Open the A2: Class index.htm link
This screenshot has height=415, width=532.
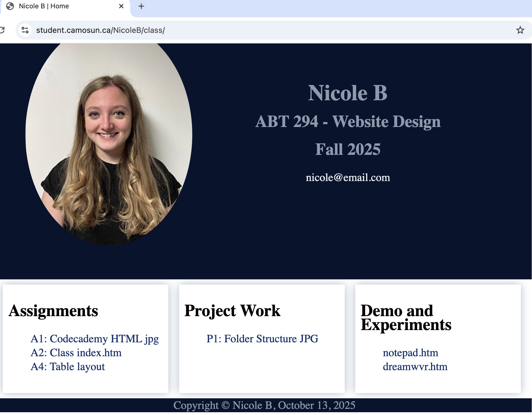tap(76, 353)
